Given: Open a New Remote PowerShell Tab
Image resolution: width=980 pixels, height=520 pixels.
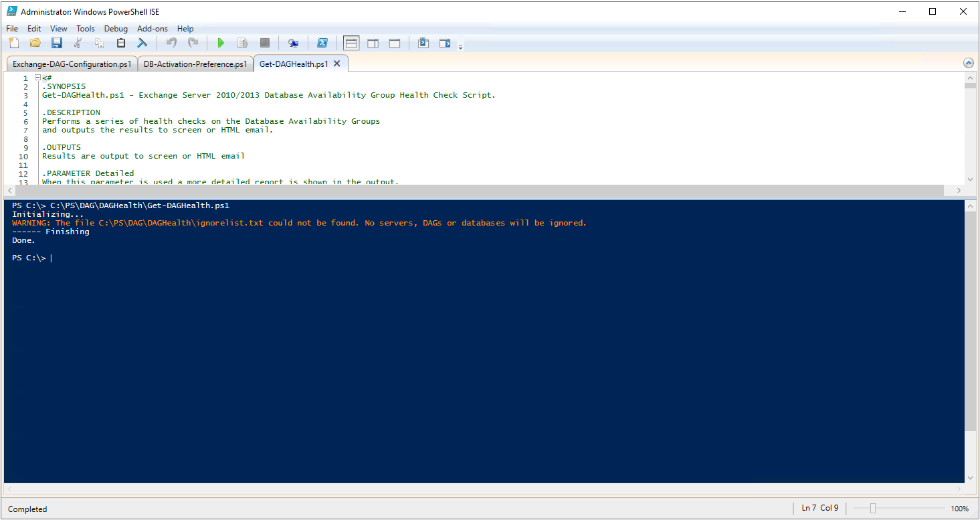Looking at the screenshot, I should pyautogui.click(x=293, y=43).
